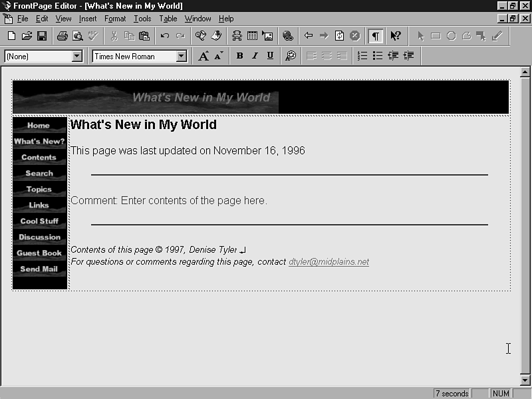Image resolution: width=532 pixels, height=399 pixels.
Task: Click the Guest Book navigation button
Action: (39, 253)
